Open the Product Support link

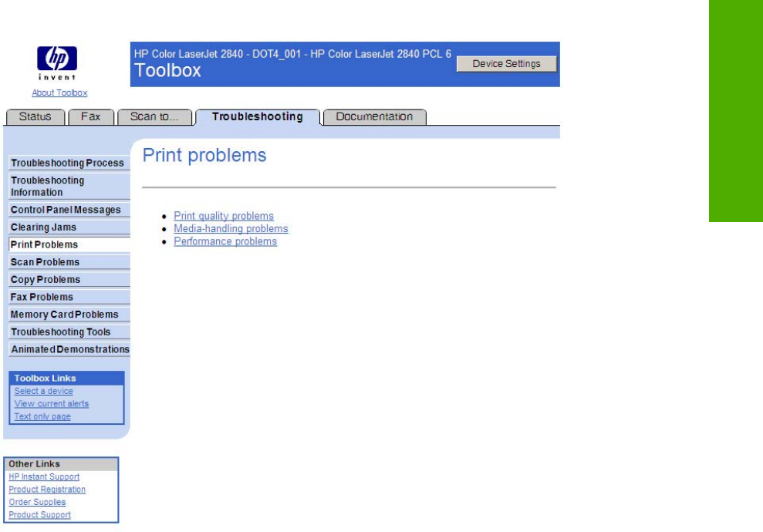[40, 514]
